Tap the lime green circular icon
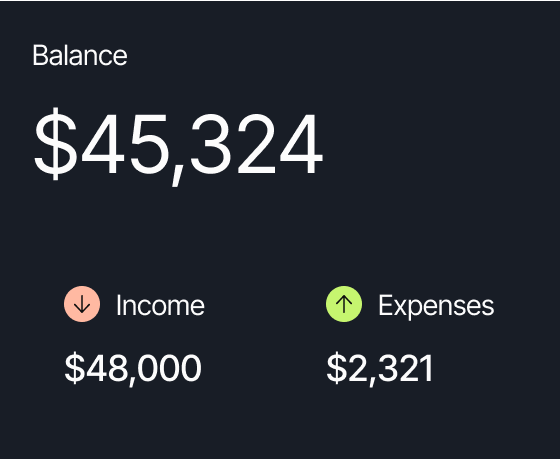The width and height of the screenshot is (560, 459). [344, 304]
